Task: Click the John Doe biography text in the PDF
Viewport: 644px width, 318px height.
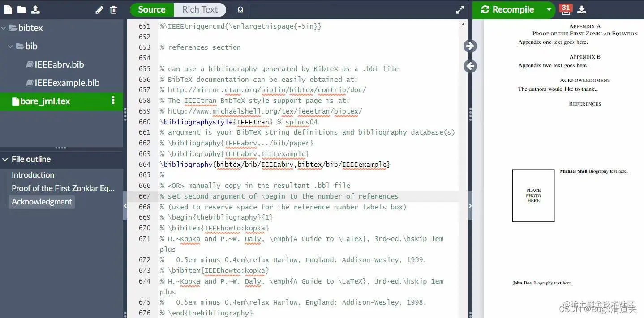Action: (542, 283)
